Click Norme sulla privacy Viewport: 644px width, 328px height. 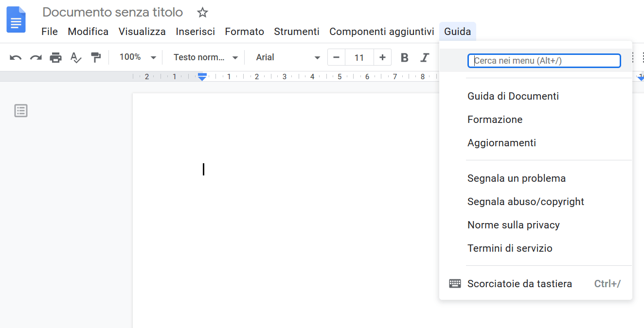(x=513, y=225)
